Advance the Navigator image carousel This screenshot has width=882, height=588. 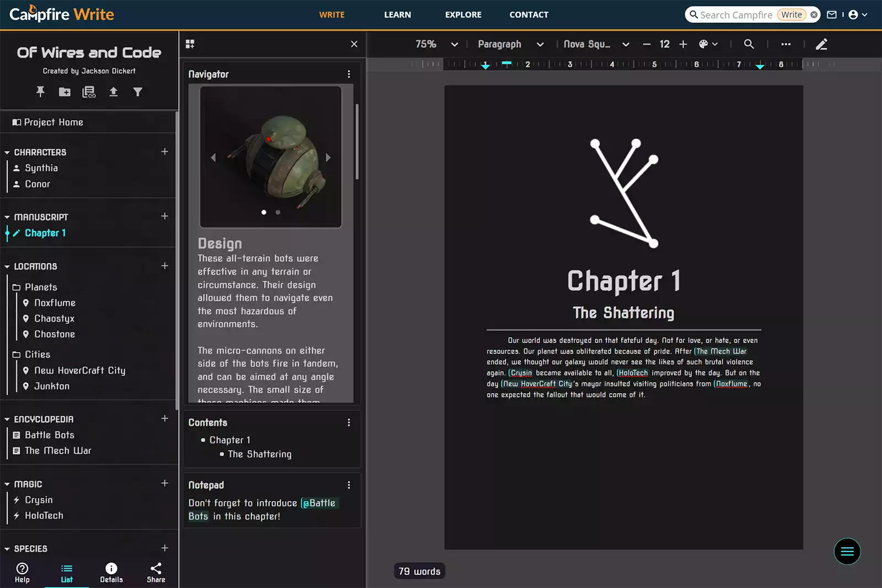pyautogui.click(x=329, y=157)
